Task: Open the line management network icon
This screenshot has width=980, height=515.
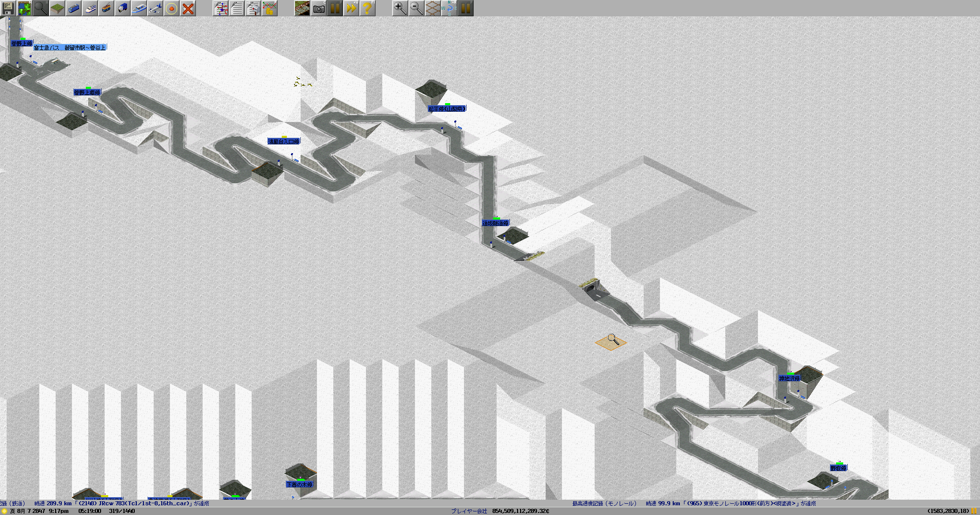Action: click(220, 8)
